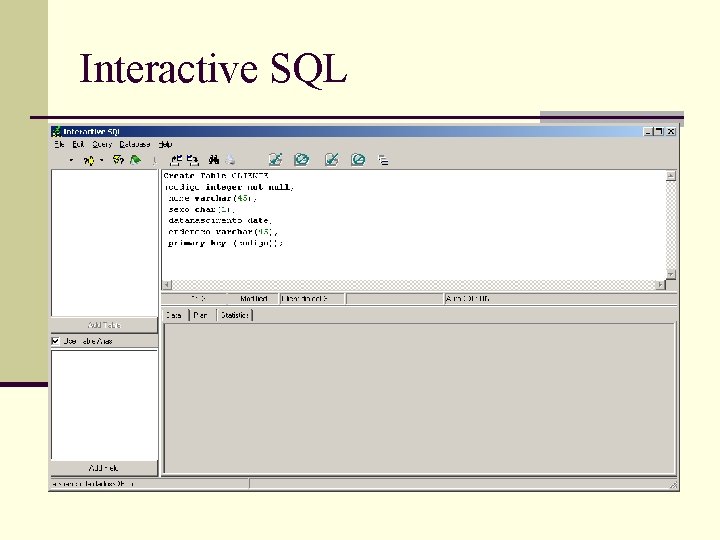The height and width of the screenshot is (540, 720).
Task: Open the File menu
Action: 59,144
